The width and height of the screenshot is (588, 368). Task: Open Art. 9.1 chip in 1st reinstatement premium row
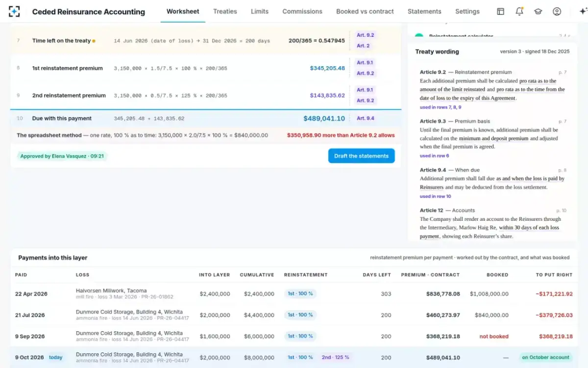pyautogui.click(x=365, y=63)
